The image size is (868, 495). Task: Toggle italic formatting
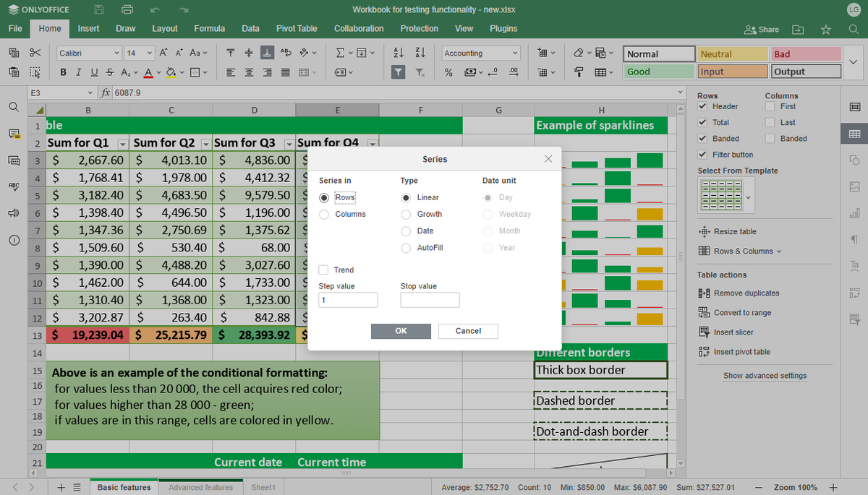(x=77, y=72)
